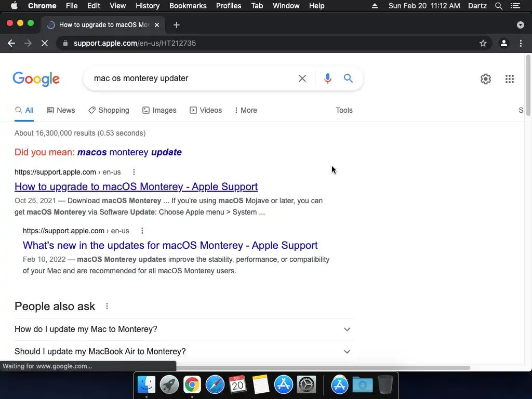Open the File menu
The width and height of the screenshot is (532, 399).
point(72,6)
